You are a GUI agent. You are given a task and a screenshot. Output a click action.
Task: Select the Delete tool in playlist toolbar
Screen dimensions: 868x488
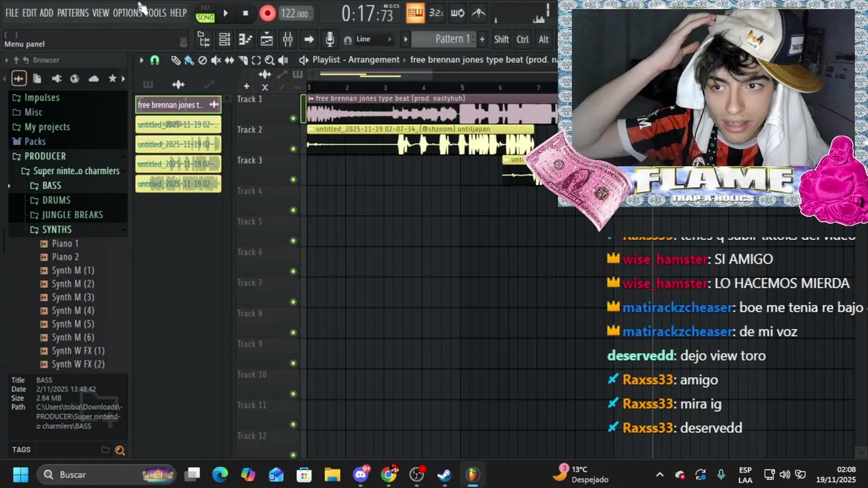[x=203, y=60]
